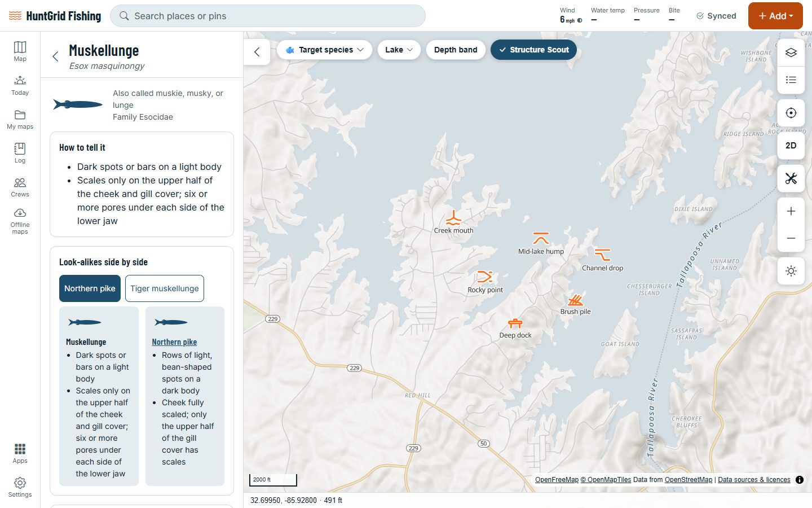This screenshot has height=508, width=812.
Task: Click the Creek mouth structure marker
Action: point(453,218)
